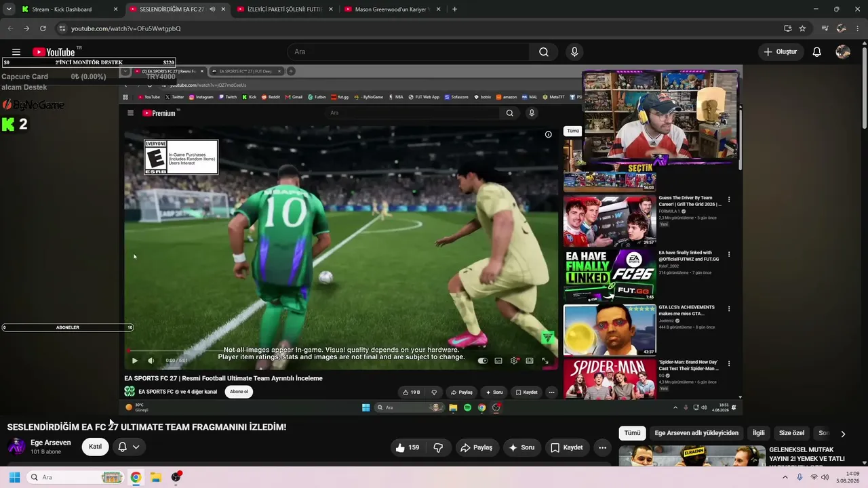Open the Oluştur create menu
Image resolution: width=868 pixels, height=488 pixels.
[781, 52]
